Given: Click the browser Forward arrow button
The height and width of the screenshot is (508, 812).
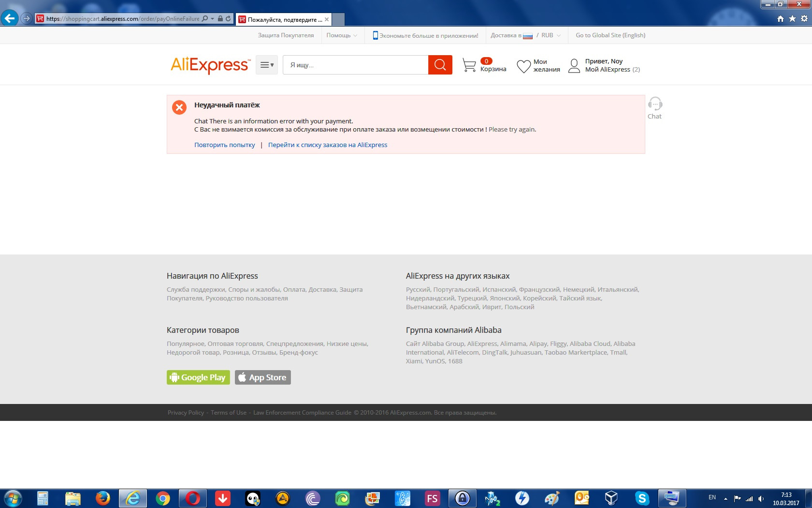Looking at the screenshot, I should click(27, 19).
